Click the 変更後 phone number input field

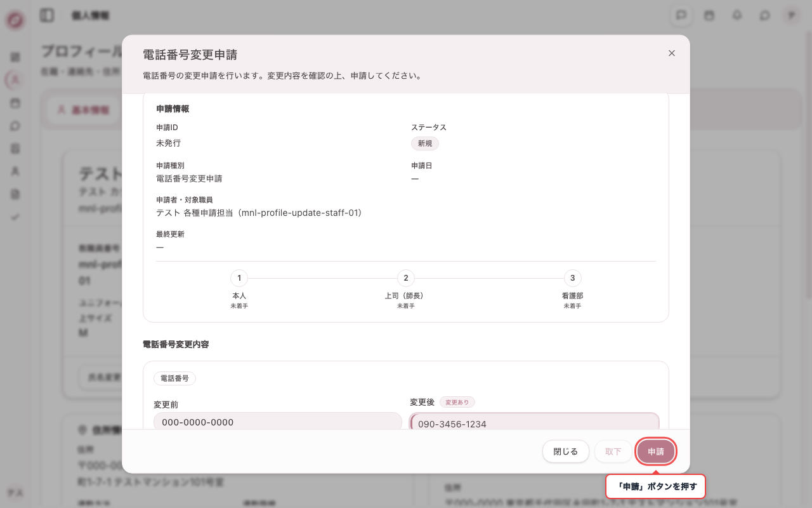tap(534, 422)
